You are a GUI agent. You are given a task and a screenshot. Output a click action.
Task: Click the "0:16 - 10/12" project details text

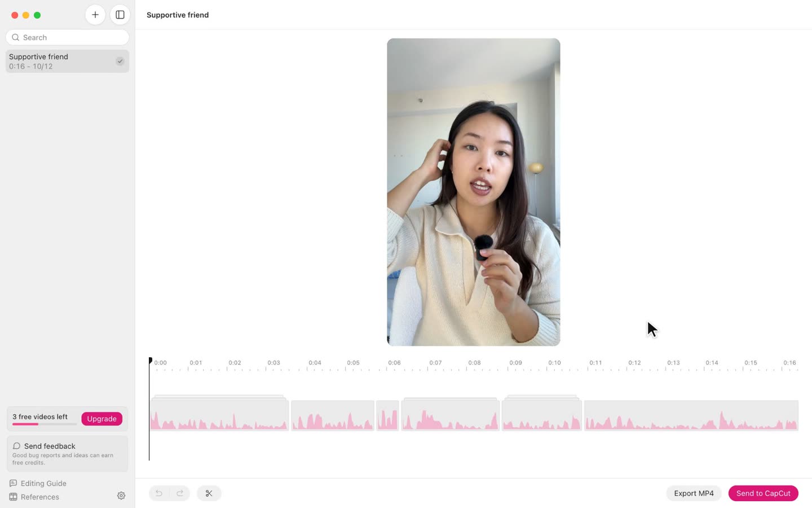pos(31,66)
